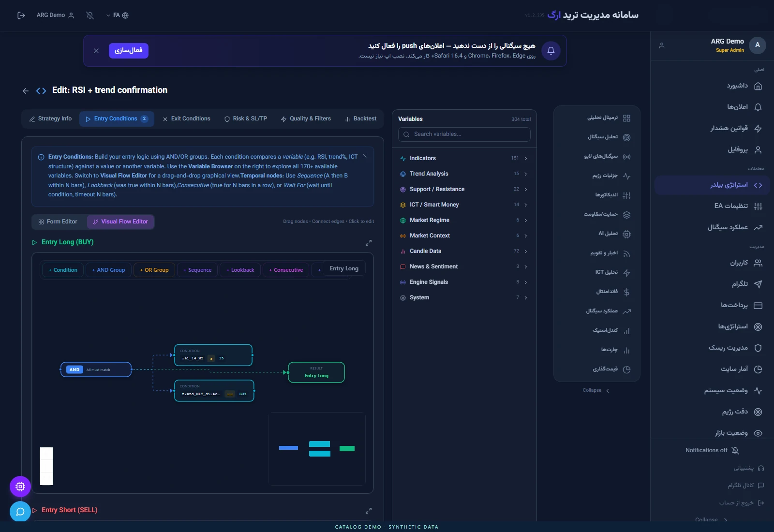The image size is (774, 532).
Task: Open the تحلیل AI chip icon
Action: 626,234
